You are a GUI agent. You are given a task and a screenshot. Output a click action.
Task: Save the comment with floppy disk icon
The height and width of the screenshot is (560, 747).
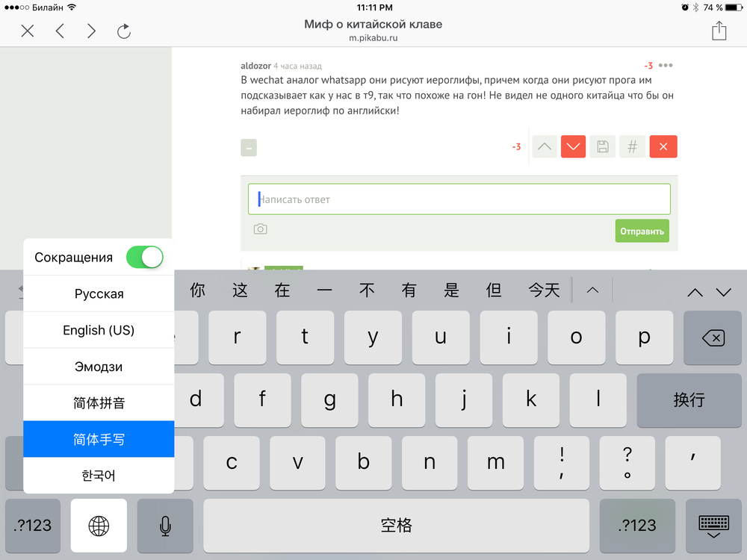click(x=603, y=147)
